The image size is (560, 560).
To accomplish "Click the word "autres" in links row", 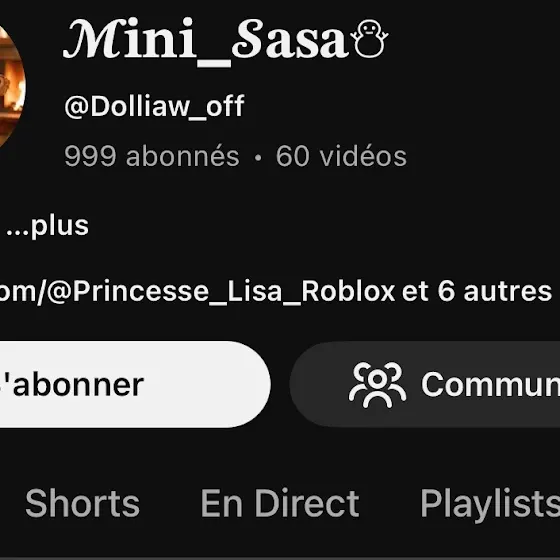I will 508,292.
